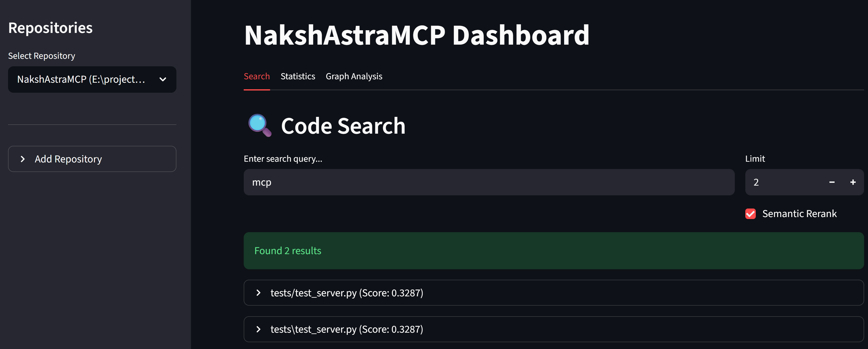Image resolution: width=868 pixels, height=349 pixels.
Task: Switch to the Statistics tab
Action: click(x=298, y=77)
